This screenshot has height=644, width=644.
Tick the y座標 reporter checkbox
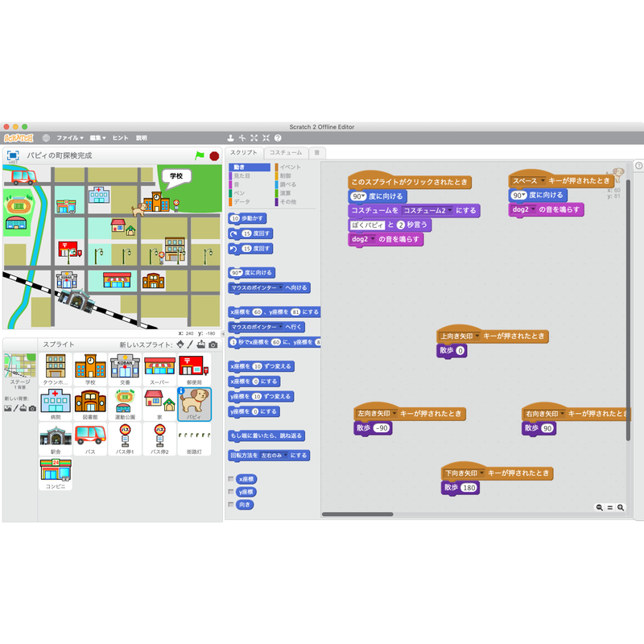coord(231,491)
